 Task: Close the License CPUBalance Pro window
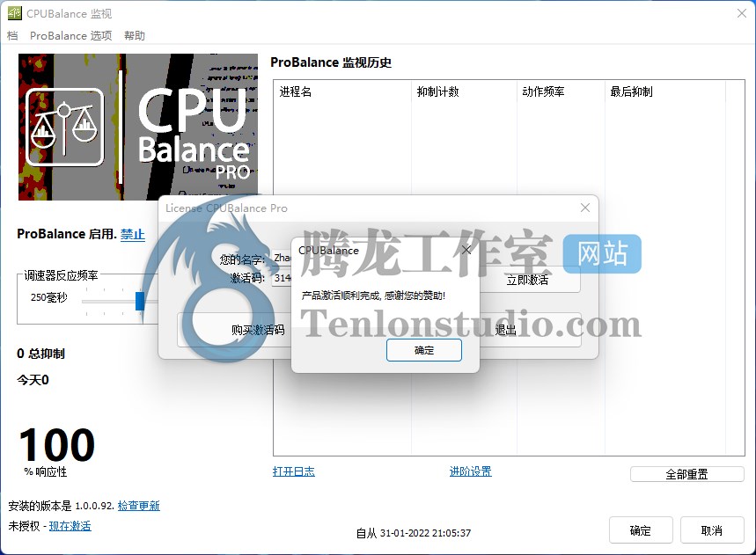[585, 208]
